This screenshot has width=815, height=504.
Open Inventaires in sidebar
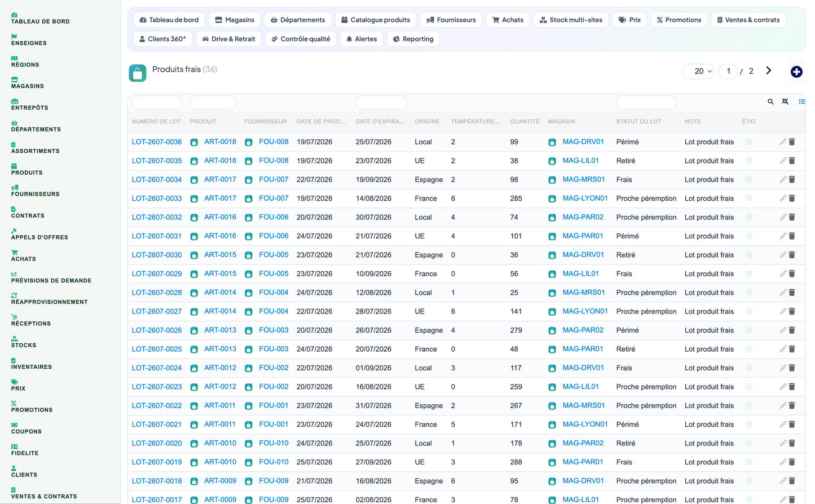click(x=32, y=364)
